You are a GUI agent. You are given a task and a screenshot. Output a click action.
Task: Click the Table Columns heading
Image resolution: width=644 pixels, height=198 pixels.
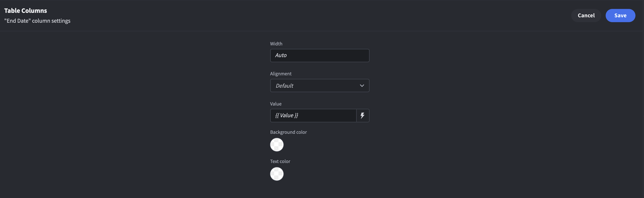pos(25,10)
